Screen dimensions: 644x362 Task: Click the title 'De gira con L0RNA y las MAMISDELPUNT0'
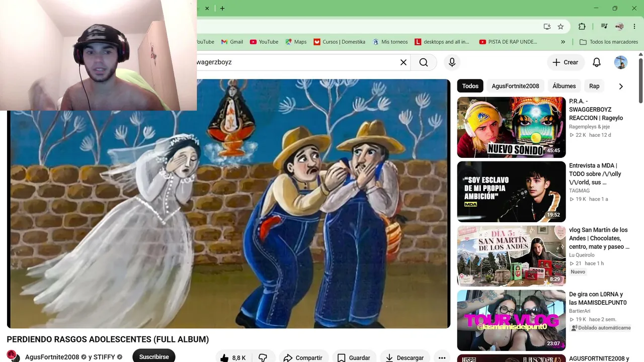pyautogui.click(x=598, y=299)
